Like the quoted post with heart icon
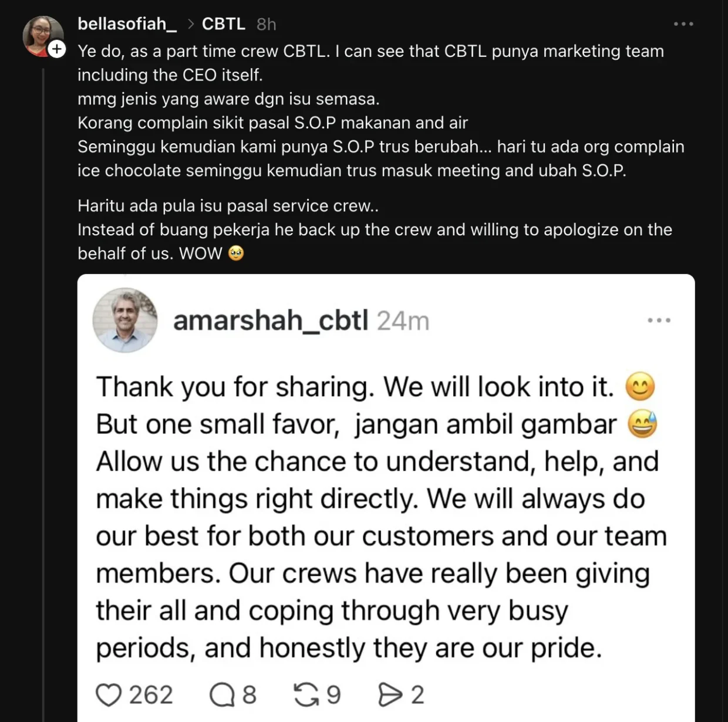The image size is (728, 722). (x=109, y=695)
